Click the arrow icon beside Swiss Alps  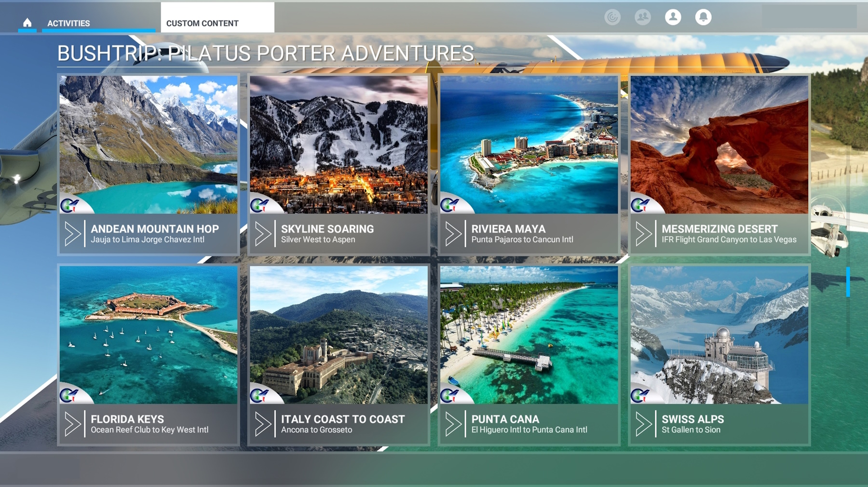point(643,424)
